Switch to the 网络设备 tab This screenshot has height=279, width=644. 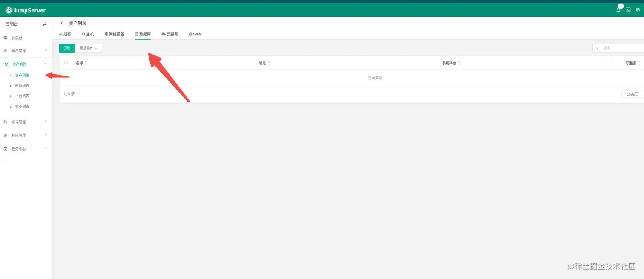pyautogui.click(x=114, y=34)
